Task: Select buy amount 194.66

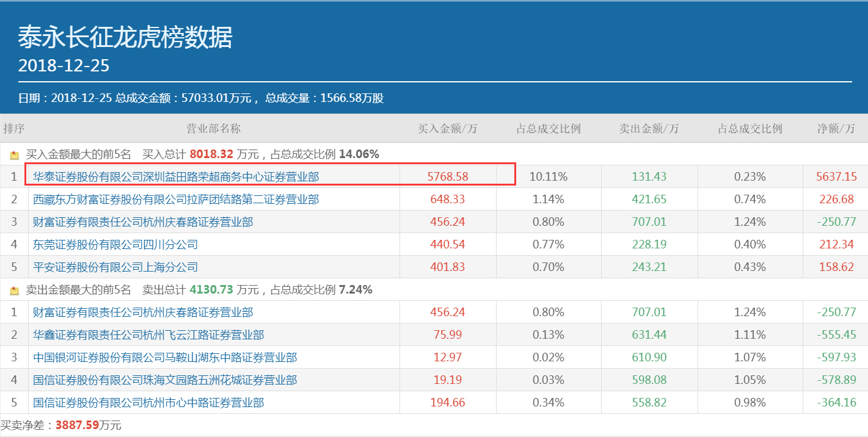Action: 448,403
